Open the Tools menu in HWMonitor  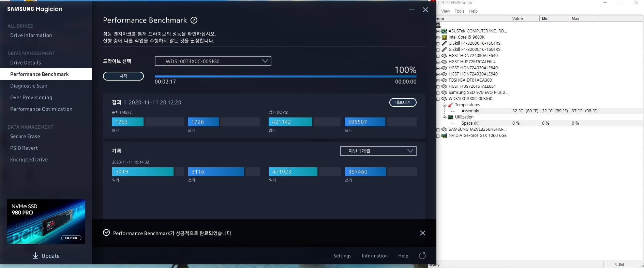click(x=459, y=11)
